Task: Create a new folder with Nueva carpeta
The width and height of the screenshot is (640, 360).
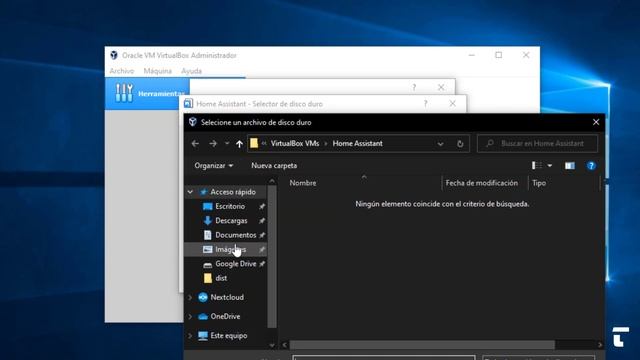Action: pyautogui.click(x=274, y=166)
